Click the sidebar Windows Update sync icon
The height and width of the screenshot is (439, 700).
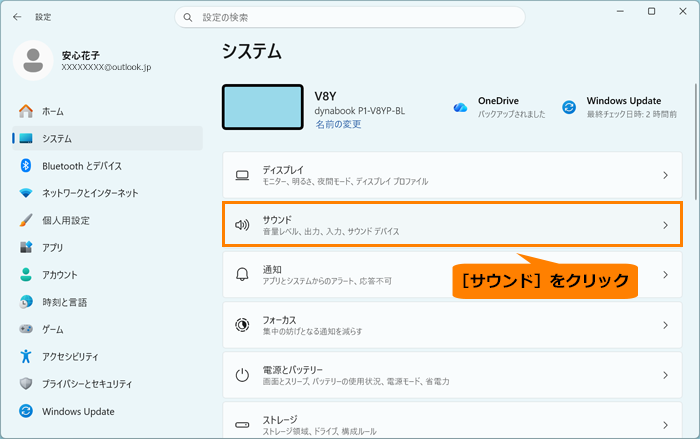click(x=26, y=411)
